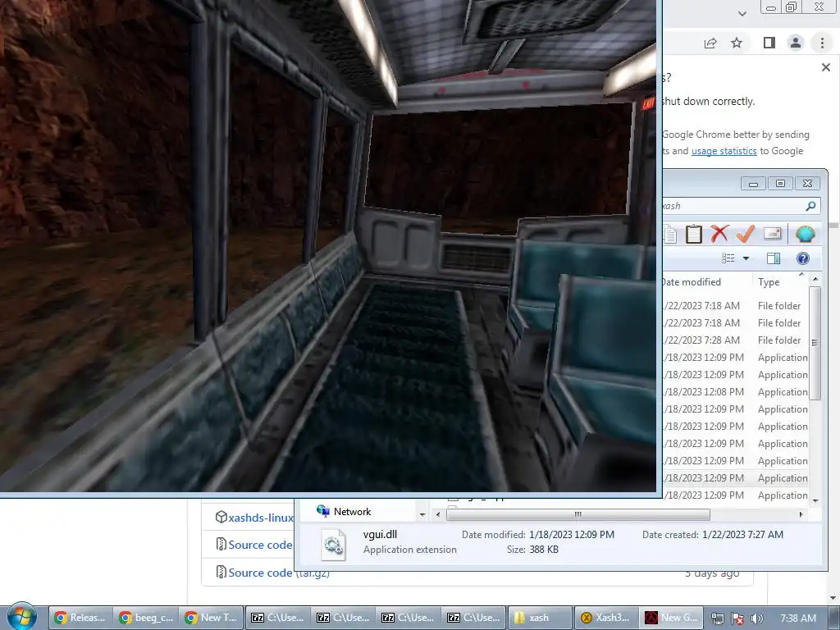Click the 'usage statistics' link in Chrome
The height and width of the screenshot is (630, 840).
click(724, 151)
